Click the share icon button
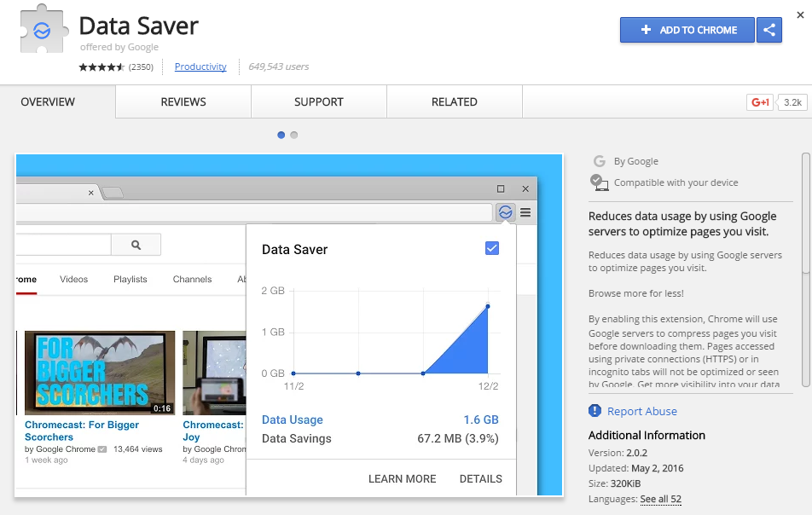Viewport: 812px width, 515px height. click(769, 30)
